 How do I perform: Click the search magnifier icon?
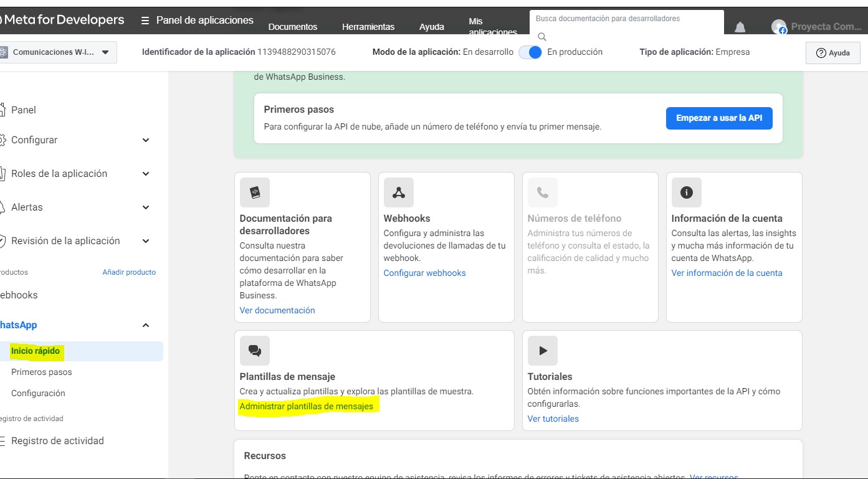pyautogui.click(x=542, y=37)
